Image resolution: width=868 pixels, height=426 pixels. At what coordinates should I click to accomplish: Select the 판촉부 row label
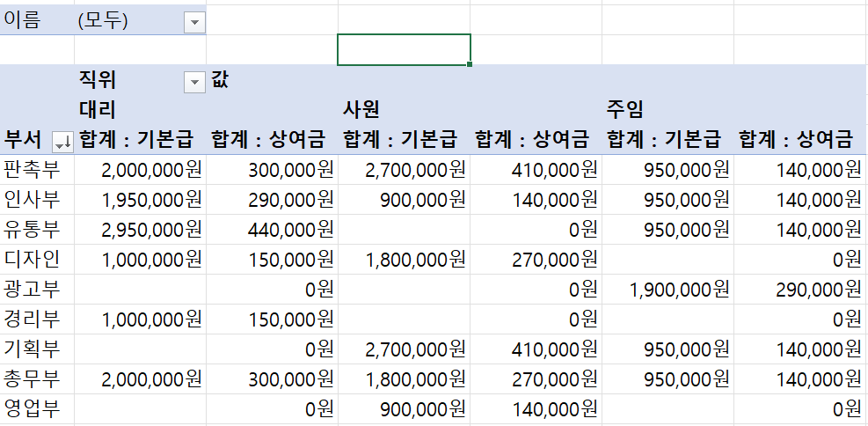click(x=32, y=169)
